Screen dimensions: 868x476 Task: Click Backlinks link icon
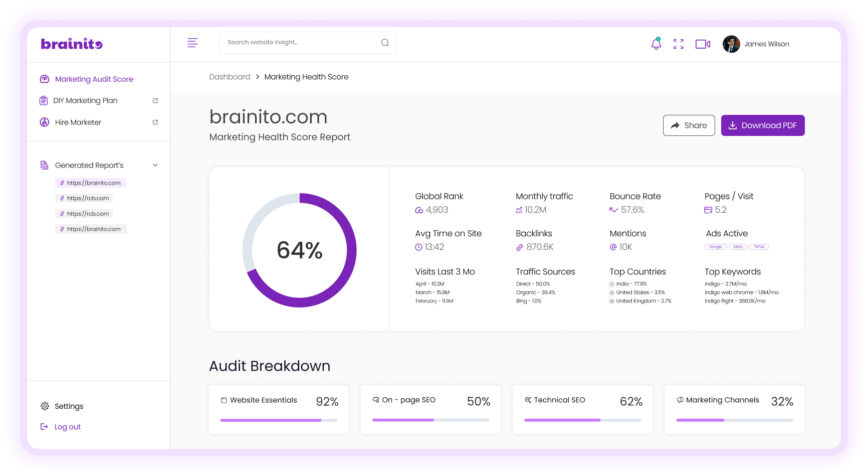click(x=520, y=247)
